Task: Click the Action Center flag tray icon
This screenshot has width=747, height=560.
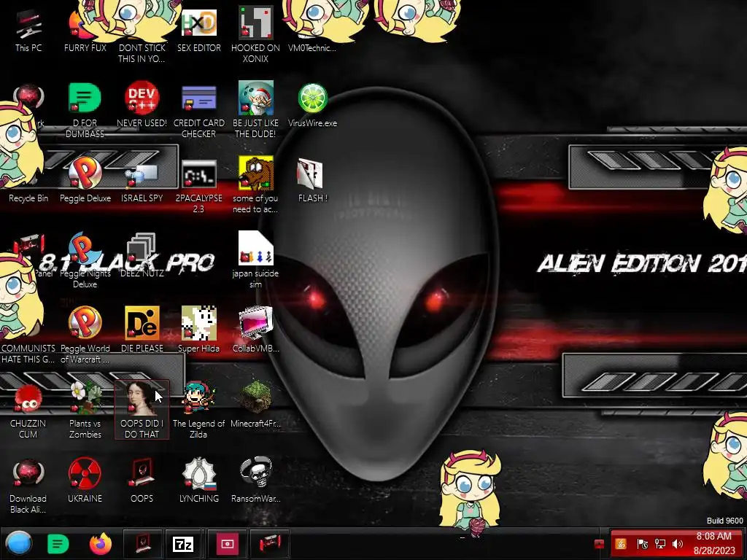Action: (642, 544)
